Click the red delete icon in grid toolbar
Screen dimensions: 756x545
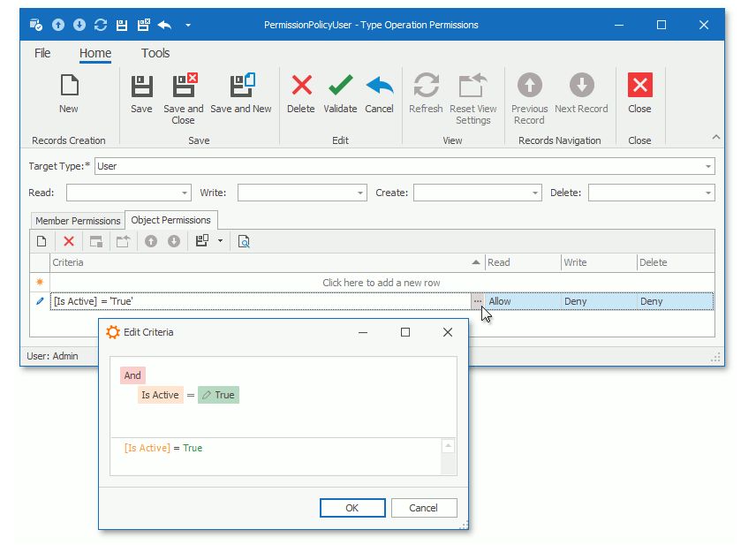click(68, 241)
